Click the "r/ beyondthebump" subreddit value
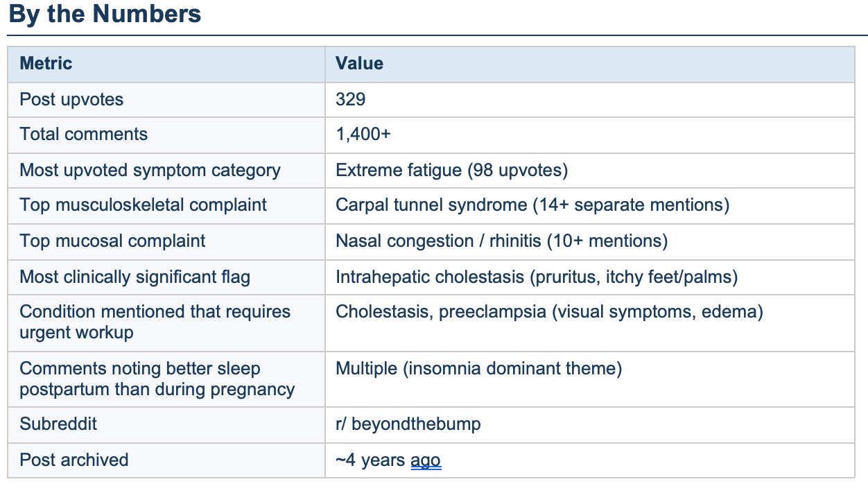Image resolution: width=868 pixels, height=502 pixels. (x=408, y=424)
